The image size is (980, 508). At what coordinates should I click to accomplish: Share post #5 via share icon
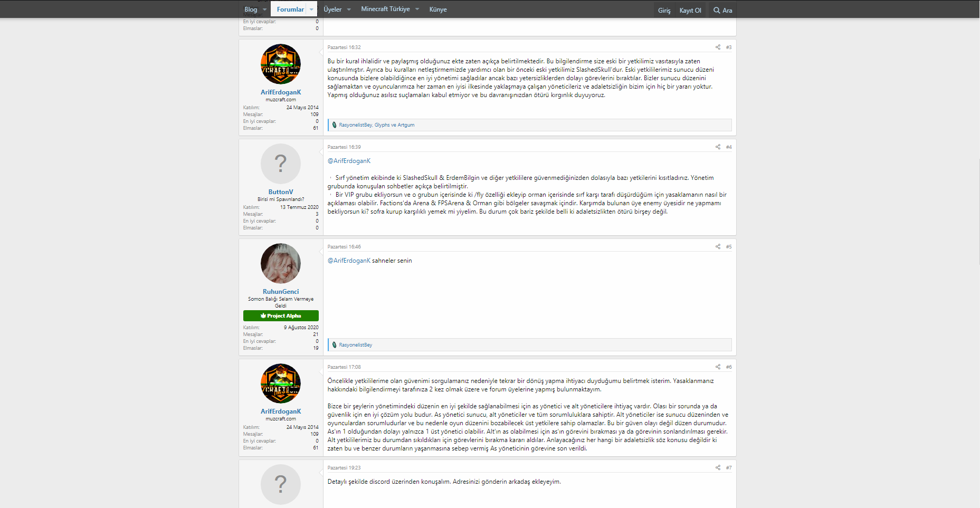718,246
